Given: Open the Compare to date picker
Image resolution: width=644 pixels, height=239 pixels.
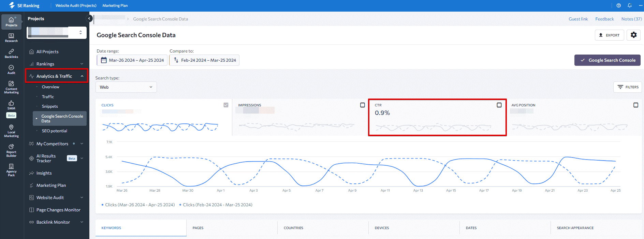Looking at the screenshot, I should point(204,60).
